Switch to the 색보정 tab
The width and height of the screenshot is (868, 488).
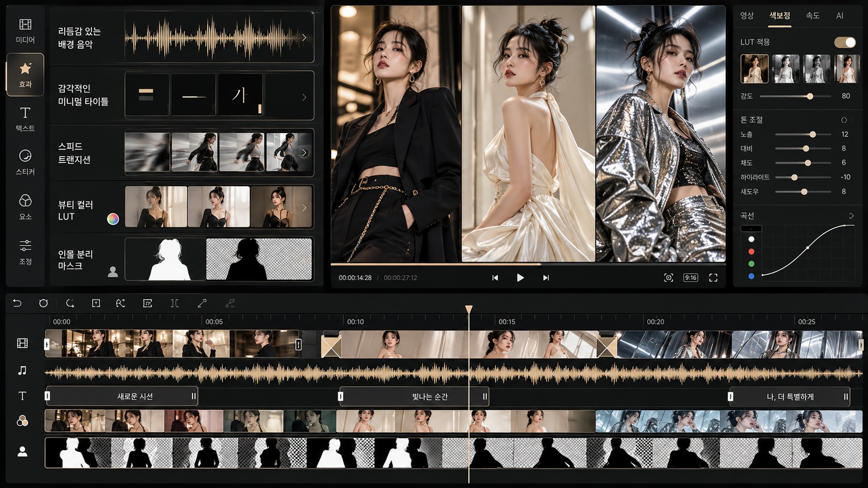(780, 15)
